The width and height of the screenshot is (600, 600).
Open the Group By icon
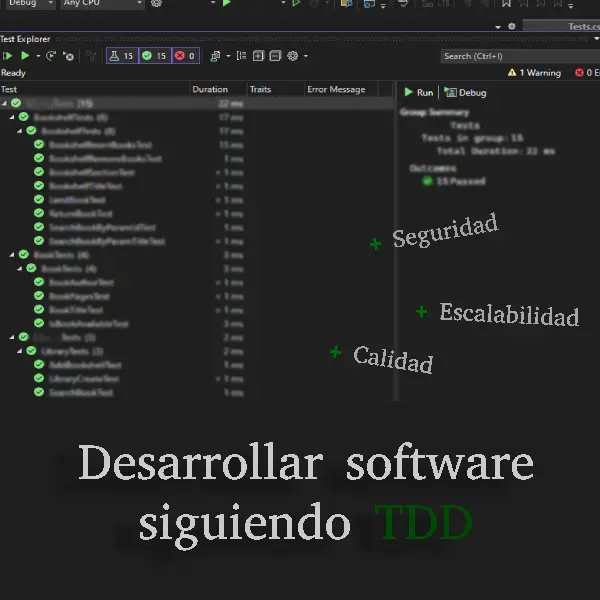241,56
